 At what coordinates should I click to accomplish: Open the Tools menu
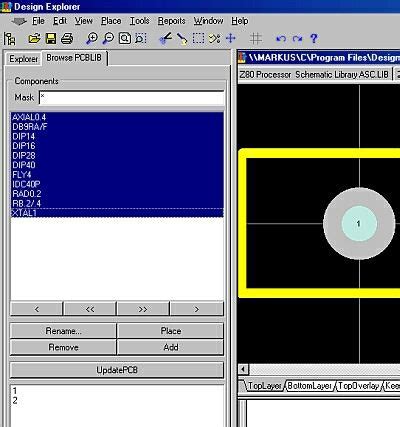pyautogui.click(x=140, y=21)
